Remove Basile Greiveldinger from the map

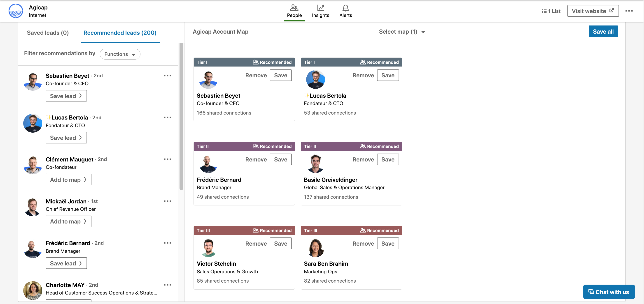click(x=363, y=159)
